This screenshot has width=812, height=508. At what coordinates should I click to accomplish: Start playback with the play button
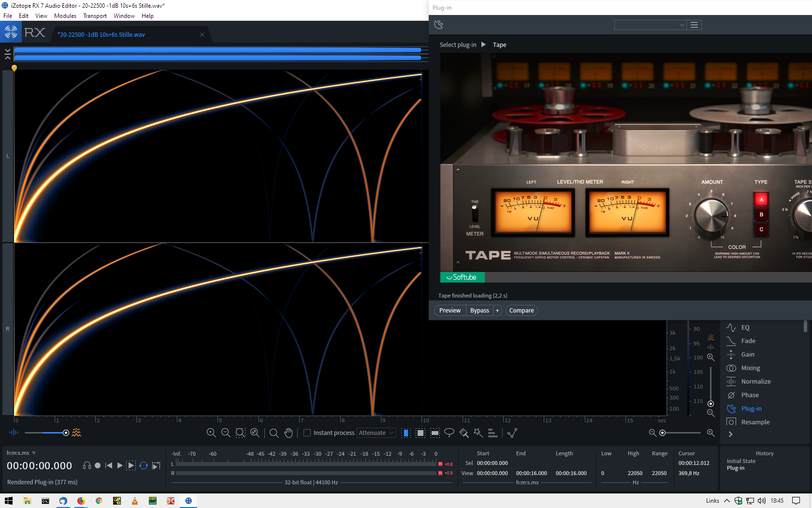pyautogui.click(x=120, y=465)
